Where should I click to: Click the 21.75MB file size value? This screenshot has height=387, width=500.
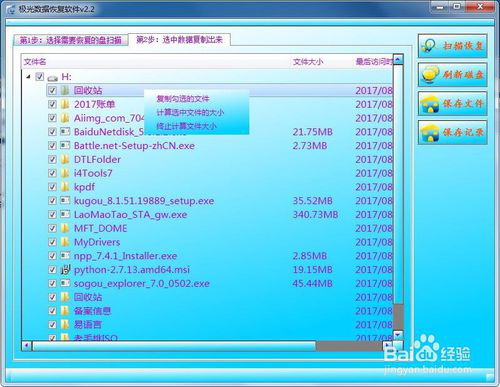pos(313,132)
